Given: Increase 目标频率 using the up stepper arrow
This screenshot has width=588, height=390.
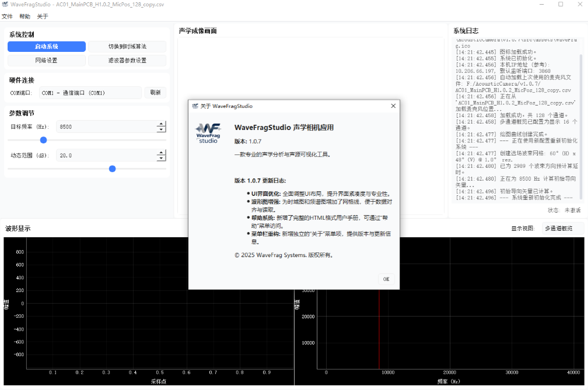Looking at the screenshot, I should [x=161, y=124].
